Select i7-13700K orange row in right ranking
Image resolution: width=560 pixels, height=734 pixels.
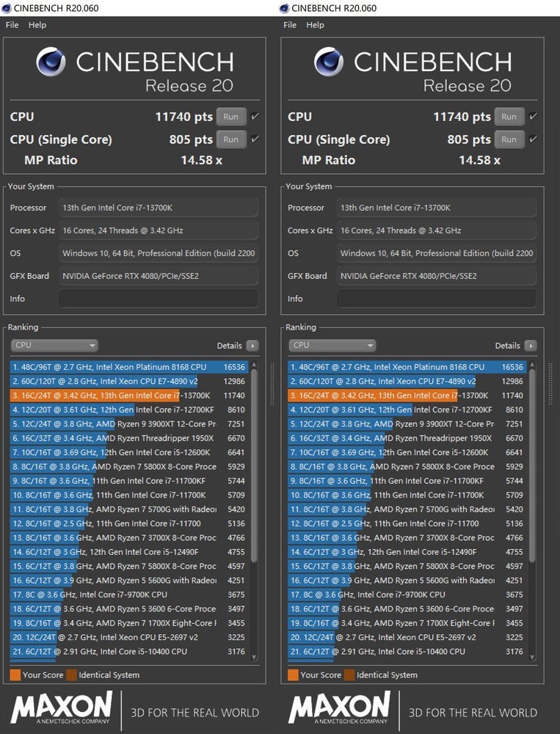pyautogui.click(x=407, y=396)
